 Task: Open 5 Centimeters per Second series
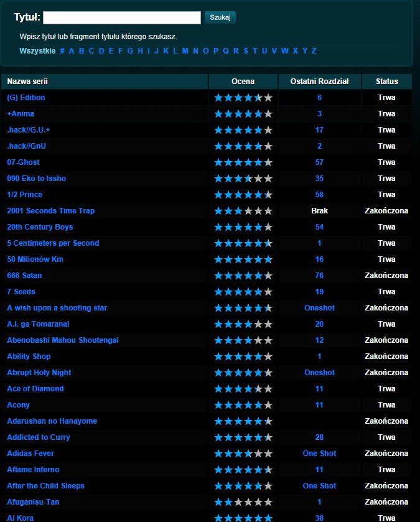pos(53,243)
